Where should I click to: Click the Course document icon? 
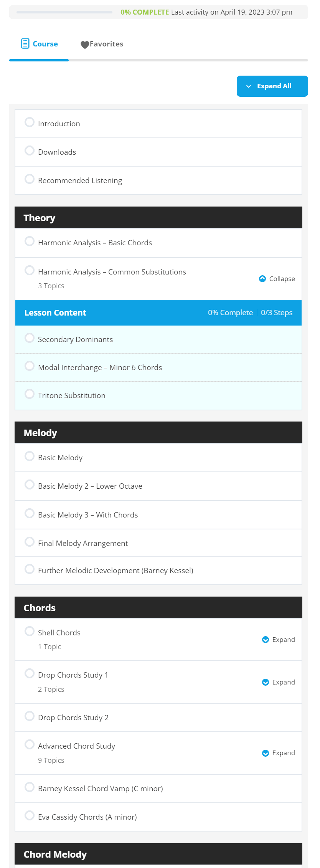(x=25, y=44)
